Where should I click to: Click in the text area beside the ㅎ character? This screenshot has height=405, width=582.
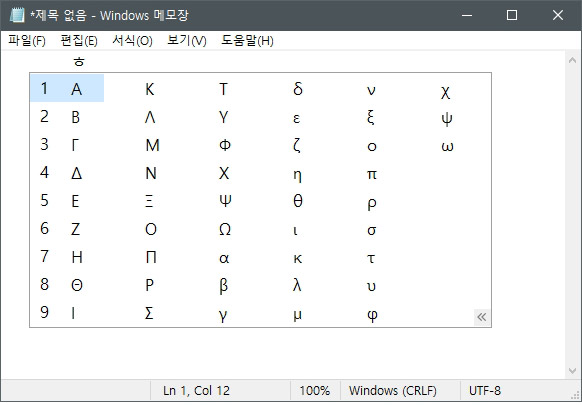click(x=79, y=61)
